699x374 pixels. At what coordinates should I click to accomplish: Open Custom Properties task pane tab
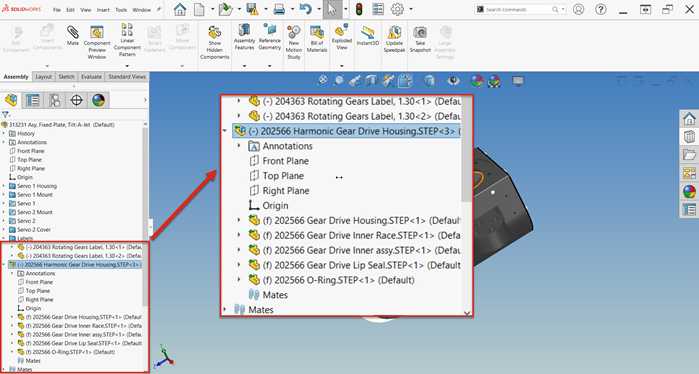689,209
